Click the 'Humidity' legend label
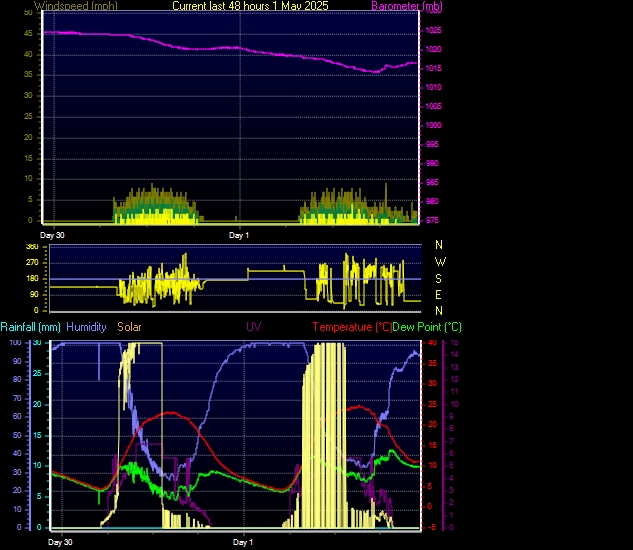The height and width of the screenshot is (550, 633). (86, 327)
